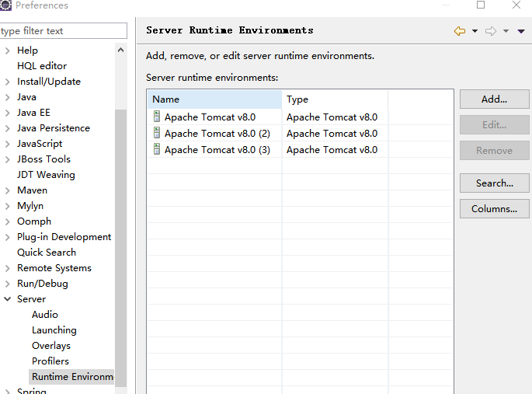This screenshot has width=532, height=394.
Task: Click the tree scrollbar up arrow
Action: pos(121,50)
